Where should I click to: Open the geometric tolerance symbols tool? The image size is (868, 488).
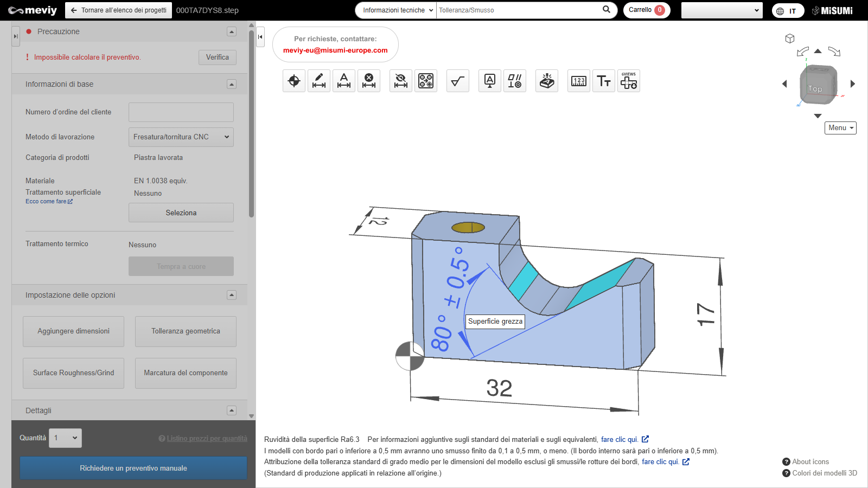click(x=515, y=81)
